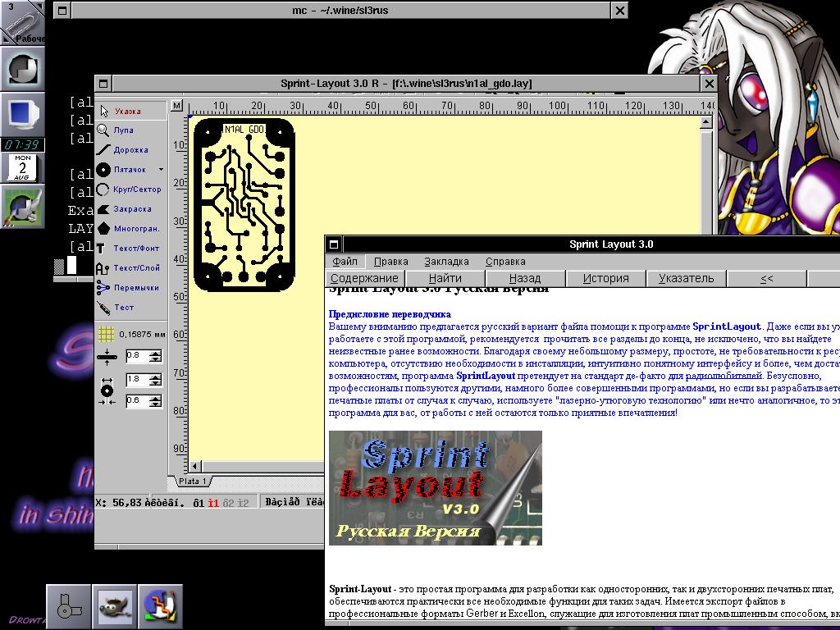Screen dimensions: 840x630
Task: Select the Тест probe tool
Action: tap(131, 308)
